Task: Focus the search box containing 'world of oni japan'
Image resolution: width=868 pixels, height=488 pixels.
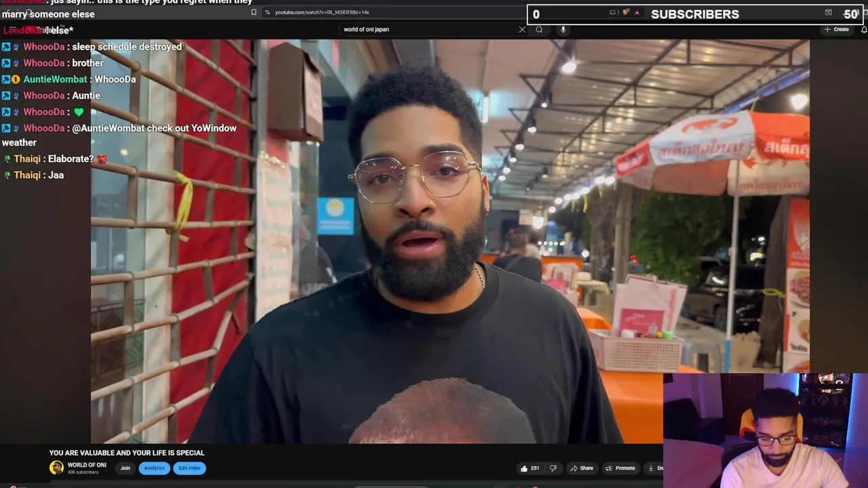Action: pyautogui.click(x=429, y=29)
